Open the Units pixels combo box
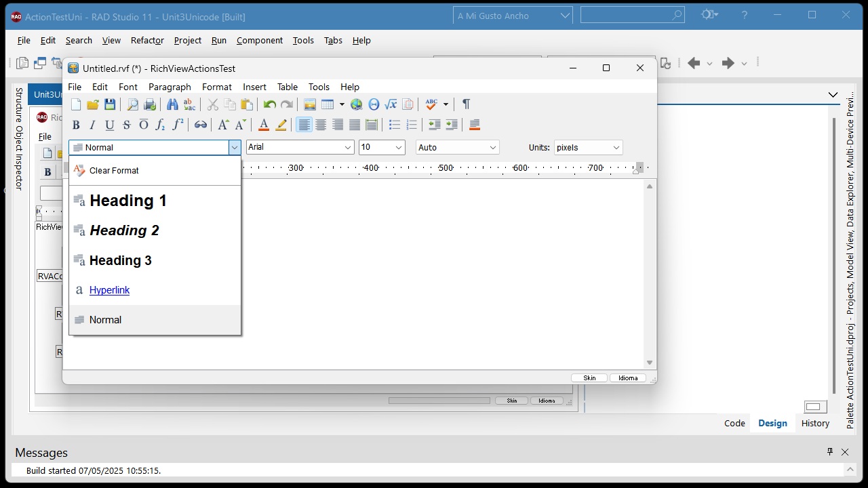Viewport: 868px width, 488px height. click(589, 148)
